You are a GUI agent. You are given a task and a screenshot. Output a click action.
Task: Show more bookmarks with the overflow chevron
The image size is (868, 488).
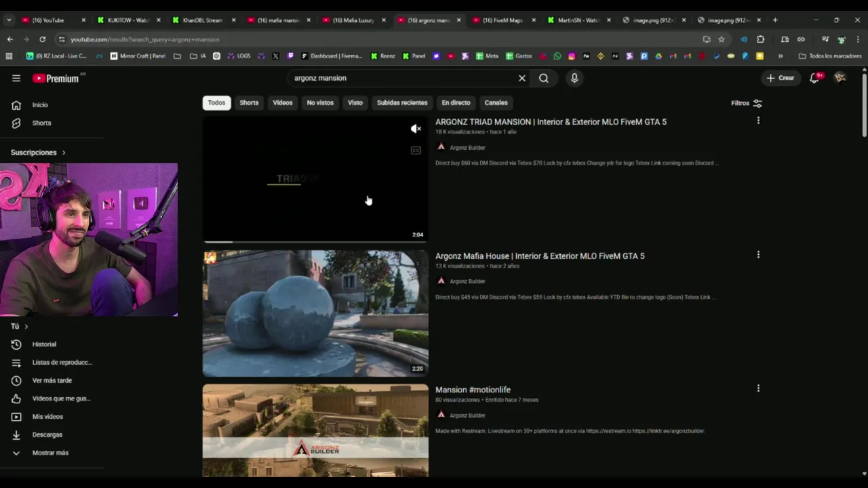[781, 56]
